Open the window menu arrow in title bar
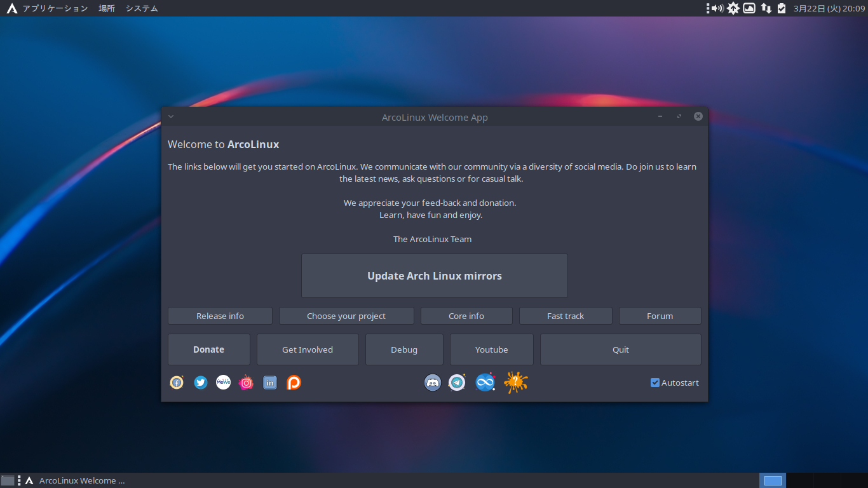The image size is (868, 488). (x=171, y=117)
